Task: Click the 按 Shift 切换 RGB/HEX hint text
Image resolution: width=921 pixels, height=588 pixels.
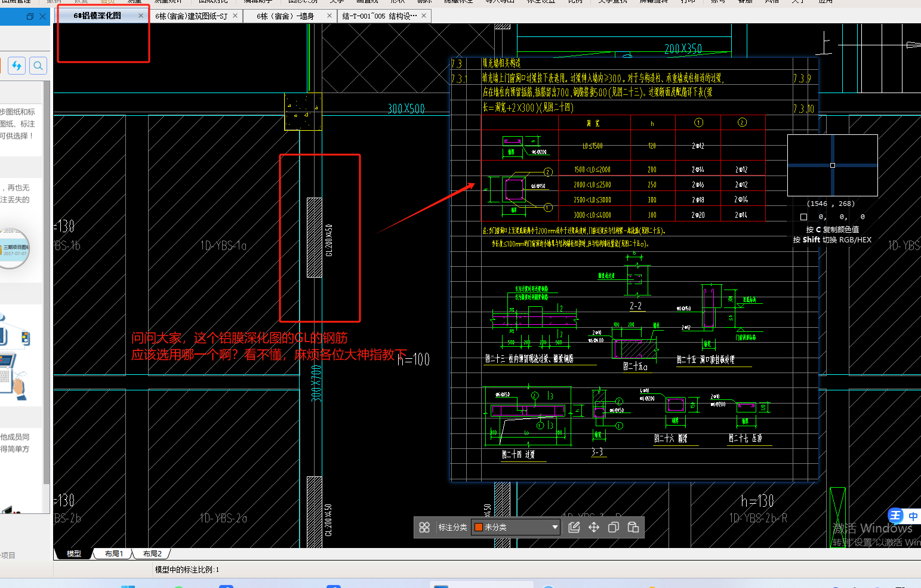Action: coord(832,239)
